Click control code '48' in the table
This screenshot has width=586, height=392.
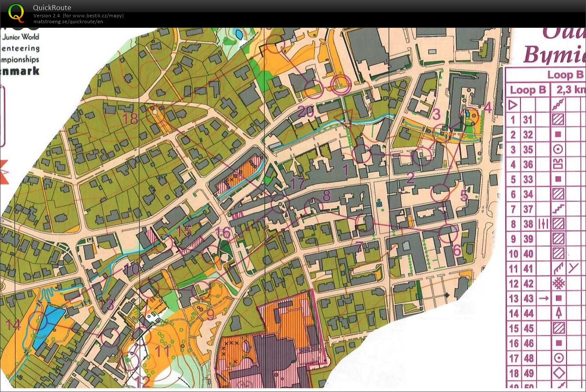[528, 358]
